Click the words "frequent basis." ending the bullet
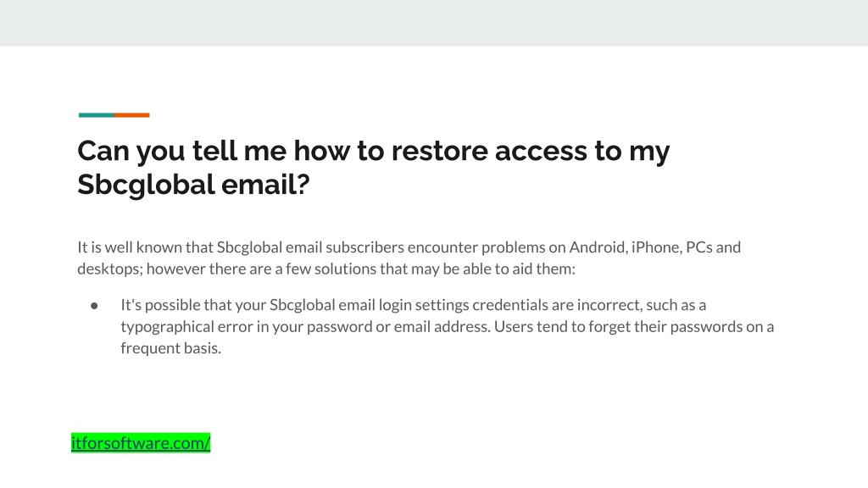 coord(170,348)
